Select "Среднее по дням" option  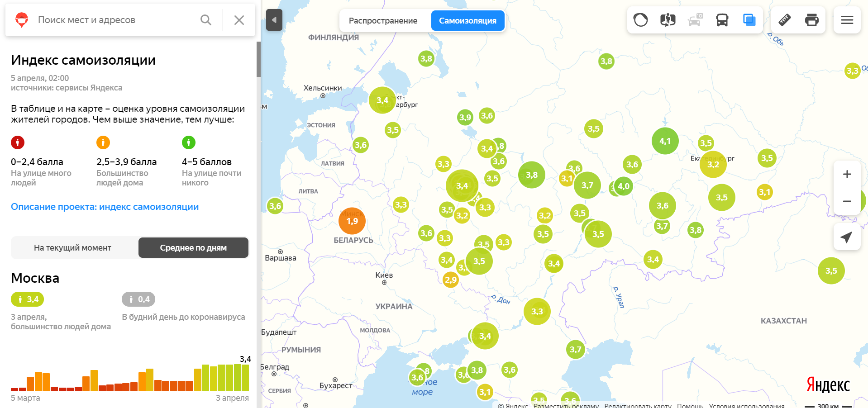193,248
